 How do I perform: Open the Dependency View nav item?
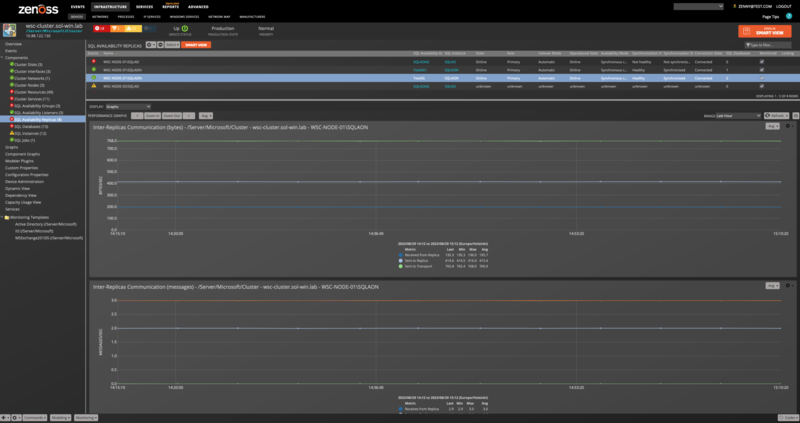20,195
